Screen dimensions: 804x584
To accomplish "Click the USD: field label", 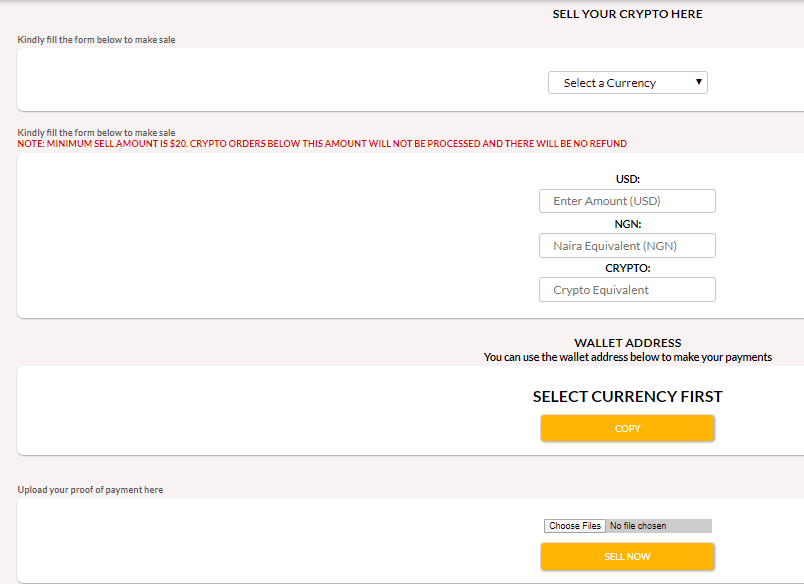I will pos(628,179).
